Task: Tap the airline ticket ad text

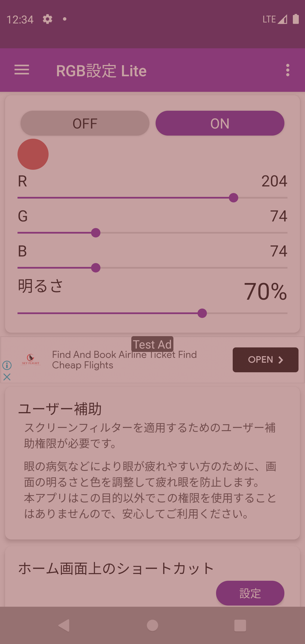Action: pyautogui.click(x=124, y=360)
